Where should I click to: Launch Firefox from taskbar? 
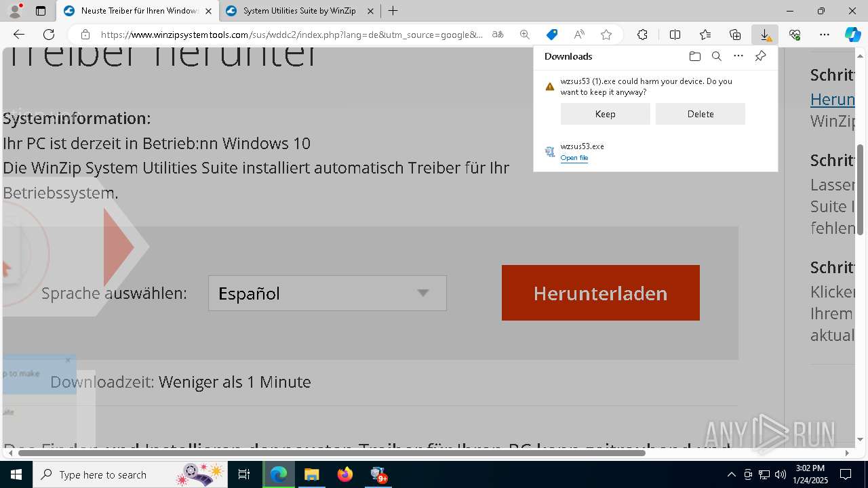coord(345,474)
